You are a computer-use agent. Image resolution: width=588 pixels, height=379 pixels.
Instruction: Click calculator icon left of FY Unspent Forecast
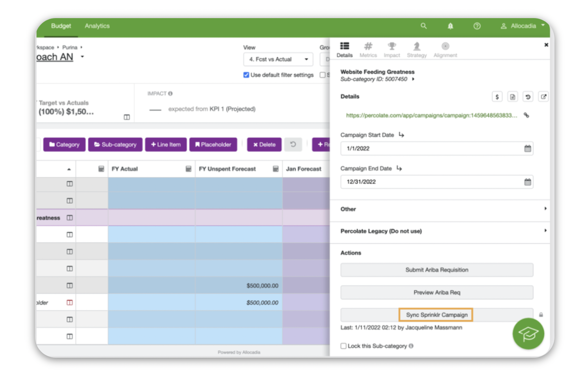188,169
